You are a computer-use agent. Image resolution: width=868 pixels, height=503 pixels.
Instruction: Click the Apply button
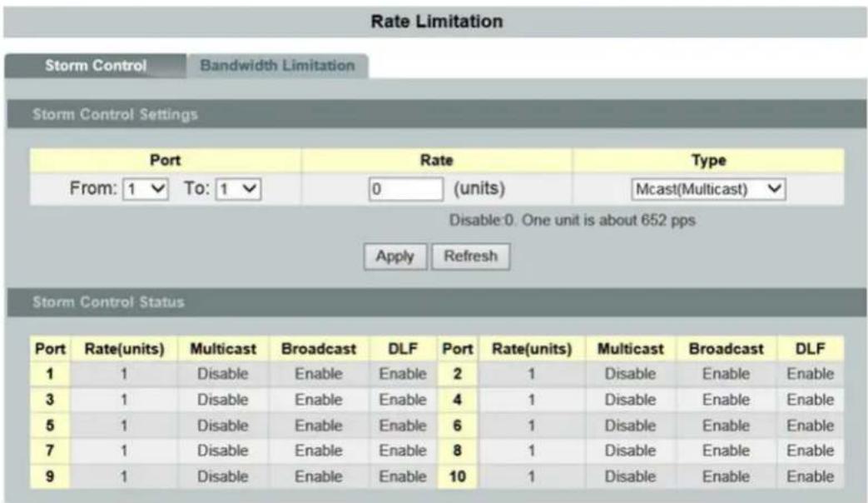coord(395,256)
